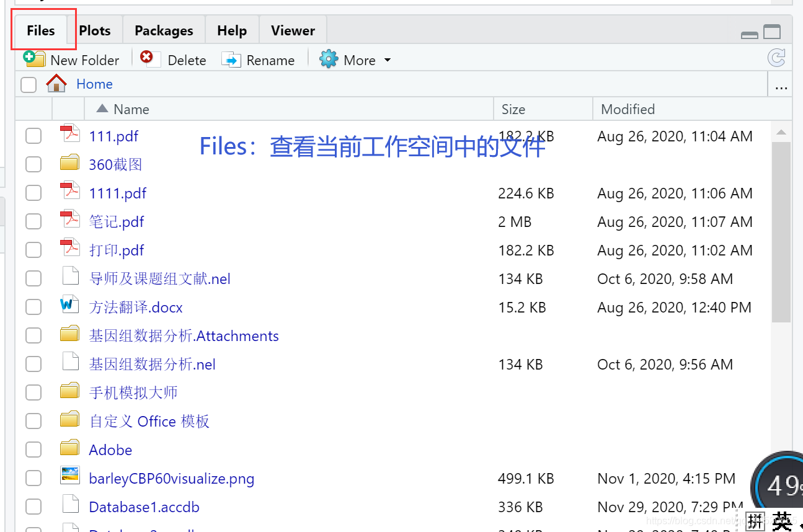Click the file icon of Database1.accdb
Viewport: 803px width, 532px height.
click(x=71, y=505)
